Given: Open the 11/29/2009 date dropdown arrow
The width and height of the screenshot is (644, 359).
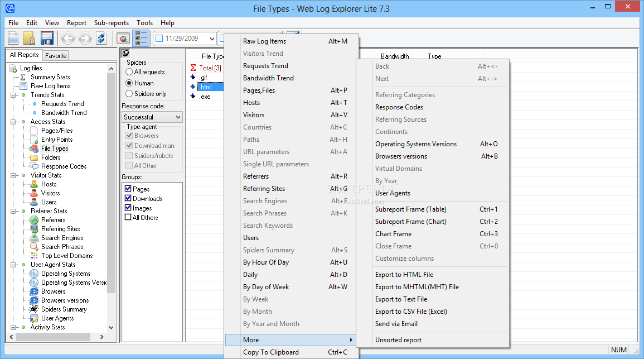Looking at the screenshot, I should (x=212, y=39).
